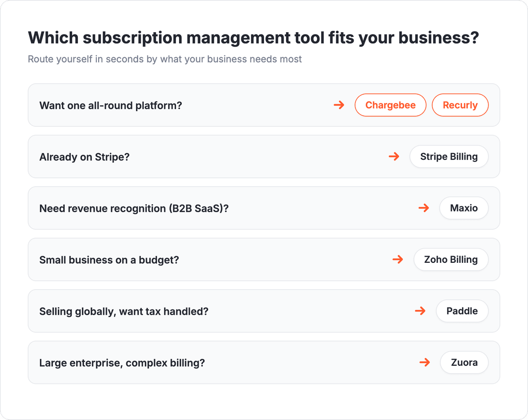Image resolution: width=528 pixels, height=420 pixels.
Task: Choose the Zuora pill
Action: click(464, 363)
